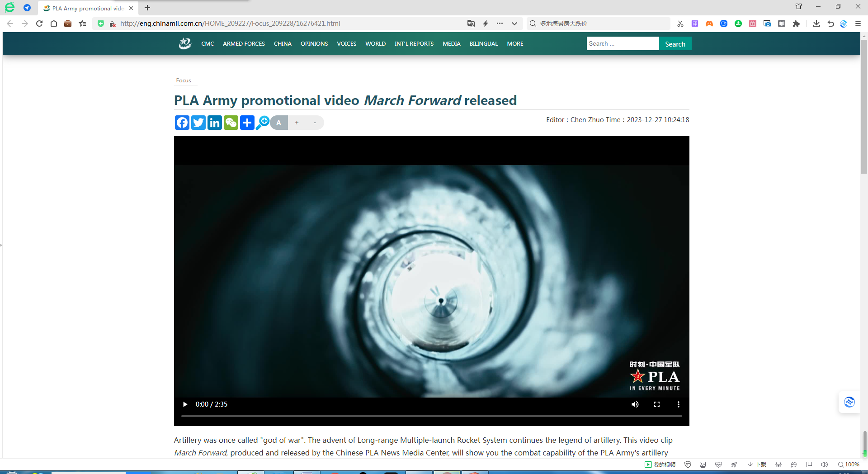Open a new tab with plus
This screenshot has height=474, width=868.
pyautogui.click(x=147, y=8)
